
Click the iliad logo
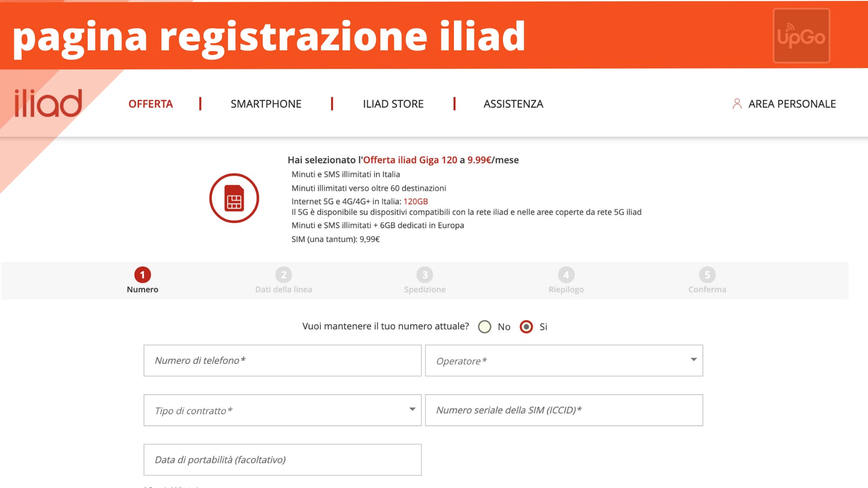pos(48,103)
